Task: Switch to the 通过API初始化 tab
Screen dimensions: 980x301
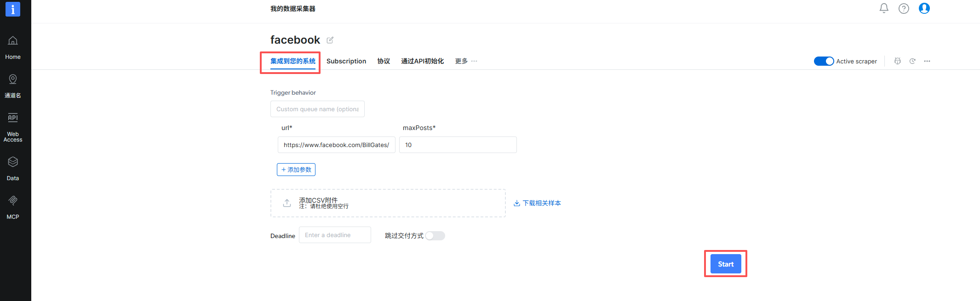Action: [422, 61]
